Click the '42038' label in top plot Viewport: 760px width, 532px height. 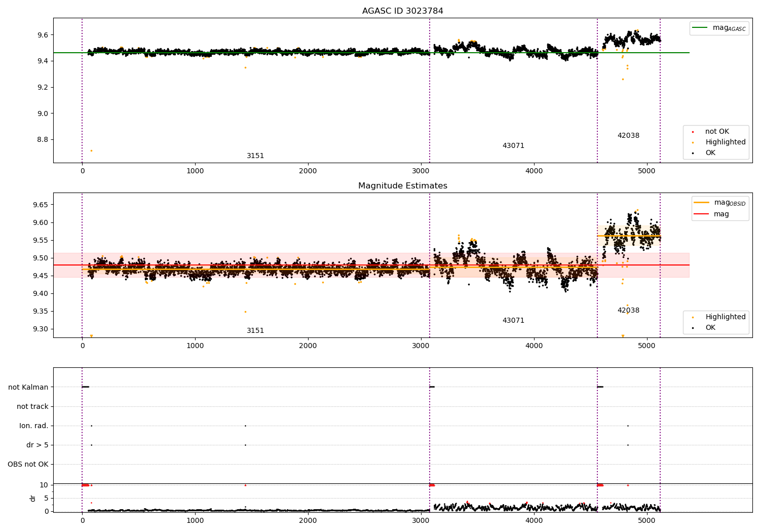(x=628, y=136)
